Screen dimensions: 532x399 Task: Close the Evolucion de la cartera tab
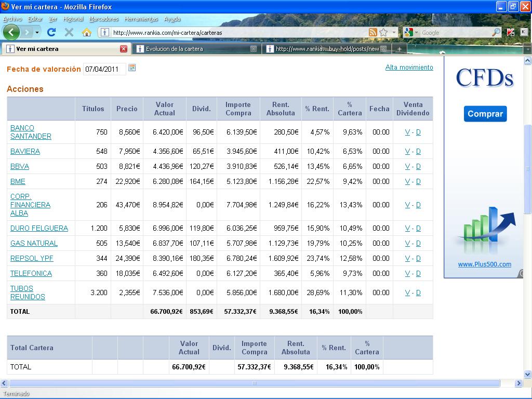pos(254,49)
